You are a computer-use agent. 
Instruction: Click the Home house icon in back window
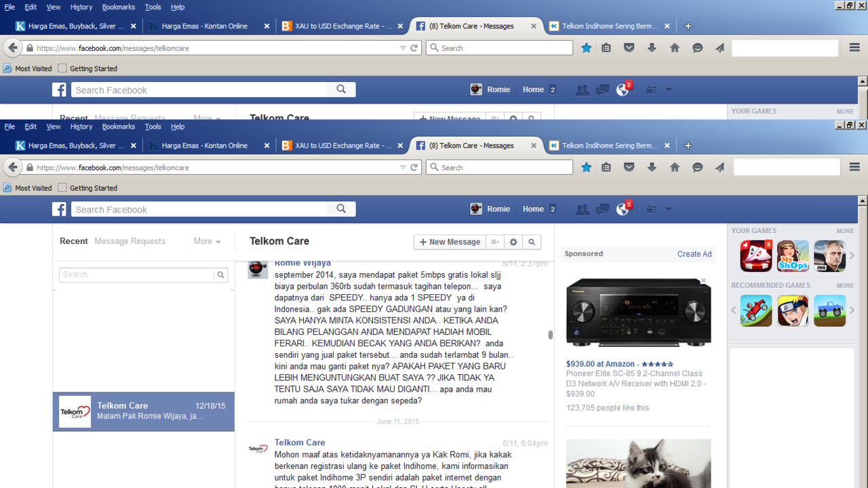click(675, 48)
